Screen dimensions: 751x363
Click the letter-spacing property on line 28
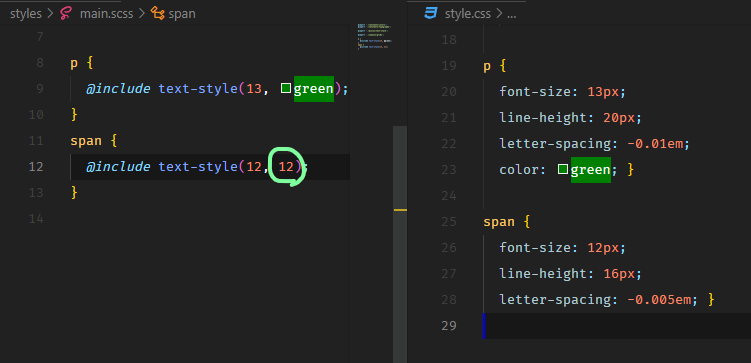tap(556, 300)
